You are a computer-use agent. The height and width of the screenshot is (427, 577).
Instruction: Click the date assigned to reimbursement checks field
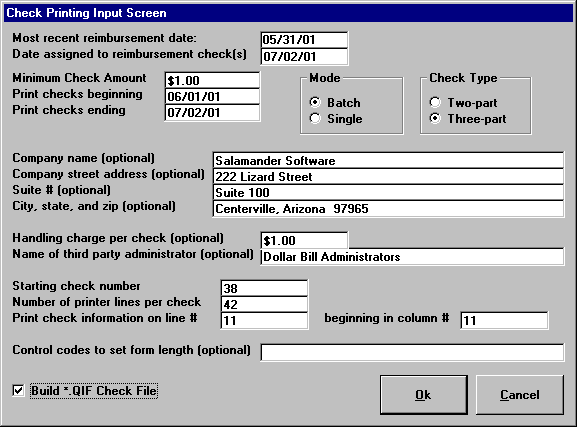pyautogui.click(x=304, y=56)
